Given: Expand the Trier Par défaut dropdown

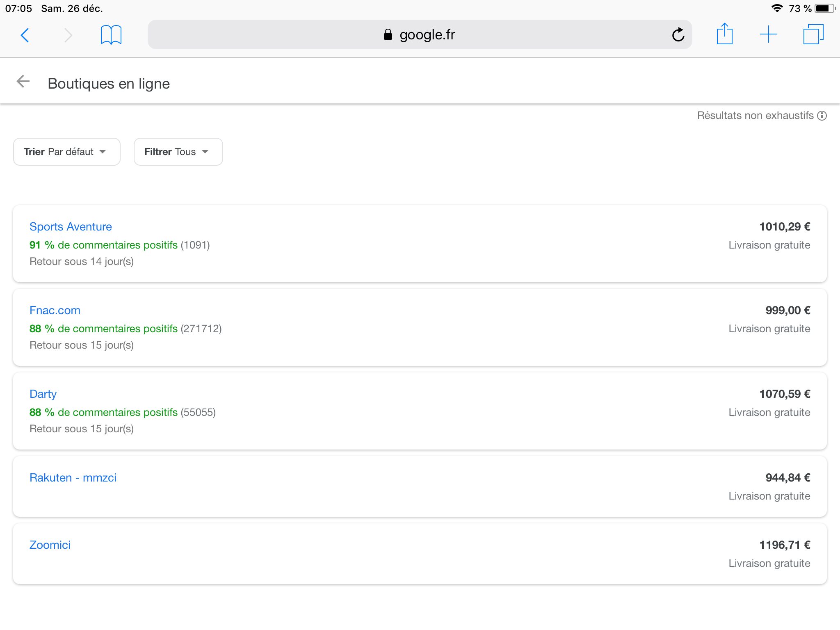Looking at the screenshot, I should [x=67, y=152].
